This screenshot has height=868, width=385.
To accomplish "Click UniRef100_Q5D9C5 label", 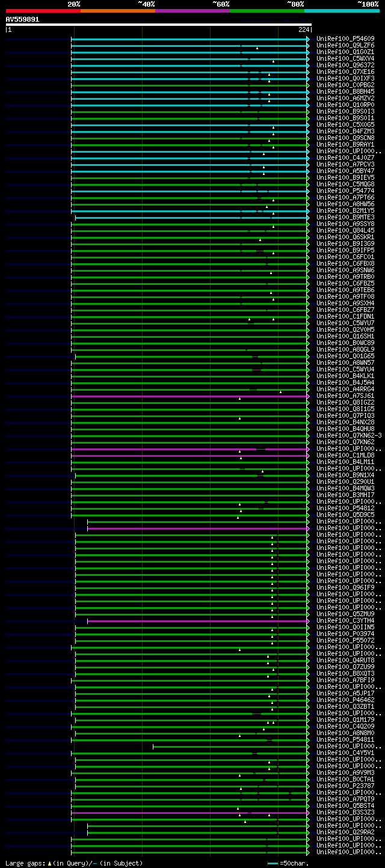I will coord(345,515).
